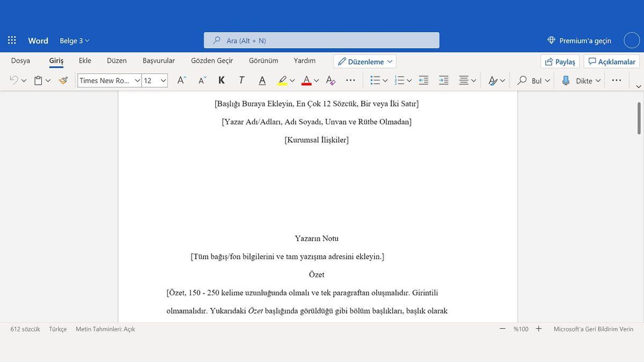
Task: Select the İtalik (italic) icon
Action: tap(241, 80)
